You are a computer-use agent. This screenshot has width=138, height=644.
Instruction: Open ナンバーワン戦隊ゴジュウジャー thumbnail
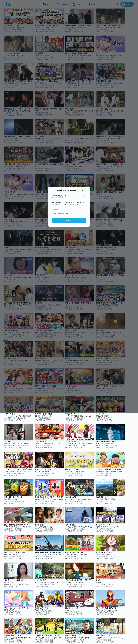pos(110,598)
